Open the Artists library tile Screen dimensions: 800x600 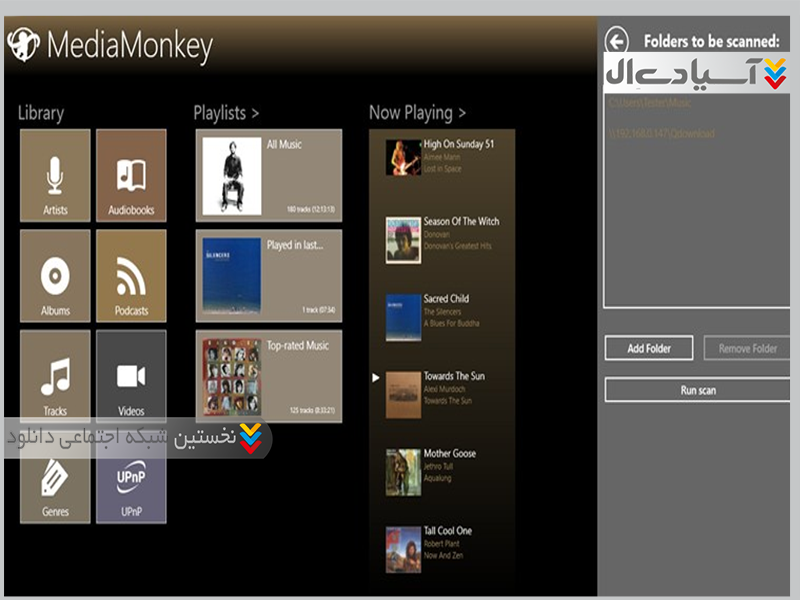tap(55, 175)
